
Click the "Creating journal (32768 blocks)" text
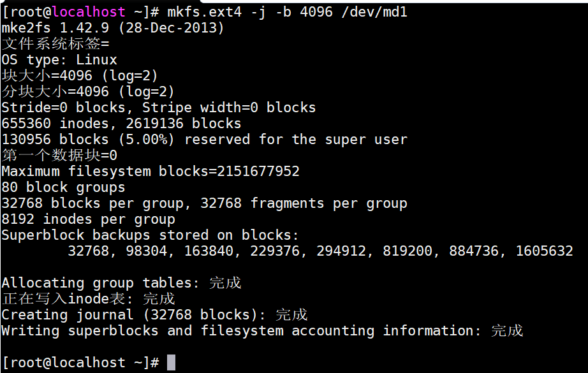(x=138, y=315)
